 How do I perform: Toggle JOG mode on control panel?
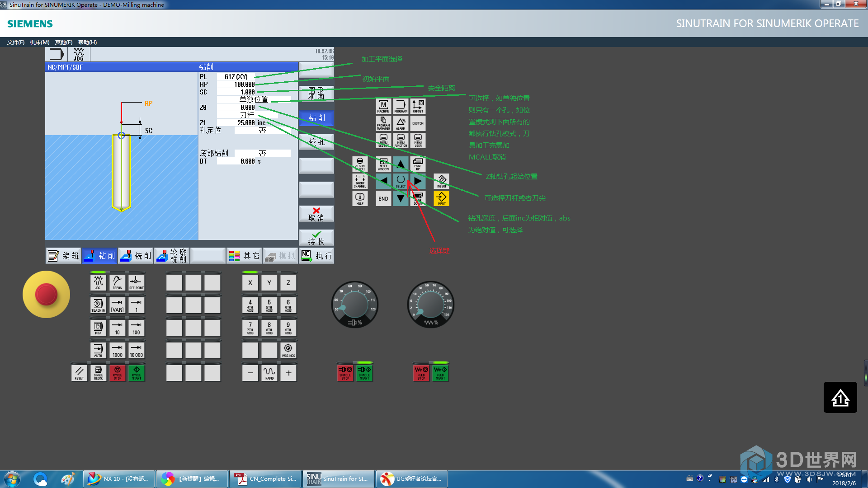98,282
